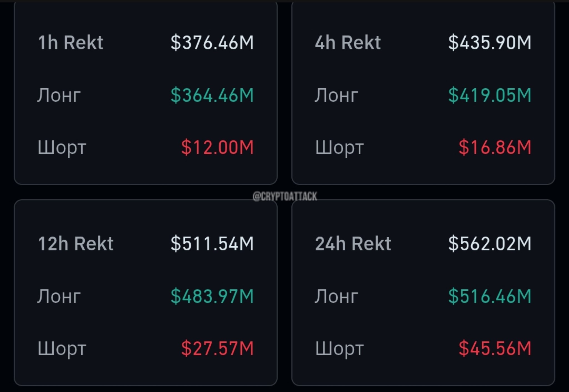569x392 pixels.
Task: Click the Лонг label in 24h card
Action: pyautogui.click(x=336, y=296)
